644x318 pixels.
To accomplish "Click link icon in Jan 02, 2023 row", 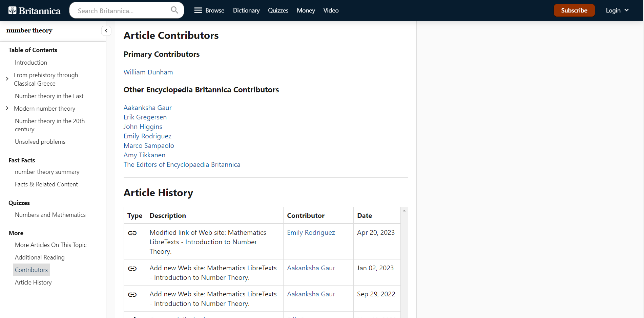I will [x=132, y=269].
